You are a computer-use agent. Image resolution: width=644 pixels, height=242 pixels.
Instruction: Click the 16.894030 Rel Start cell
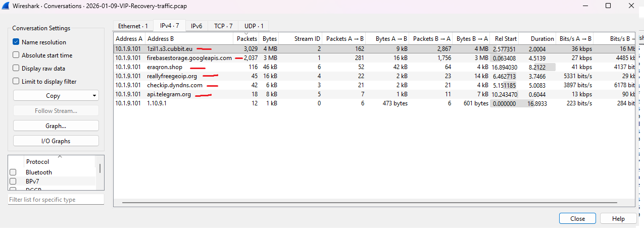click(x=505, y=67)
